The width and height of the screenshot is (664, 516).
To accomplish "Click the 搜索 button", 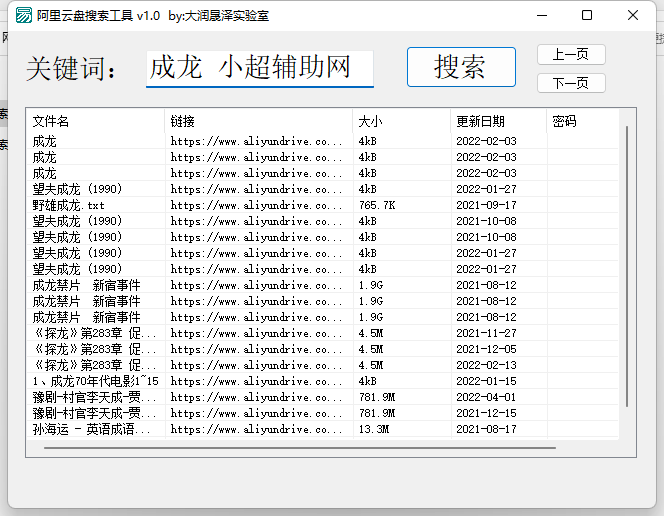I will point(461,67).
